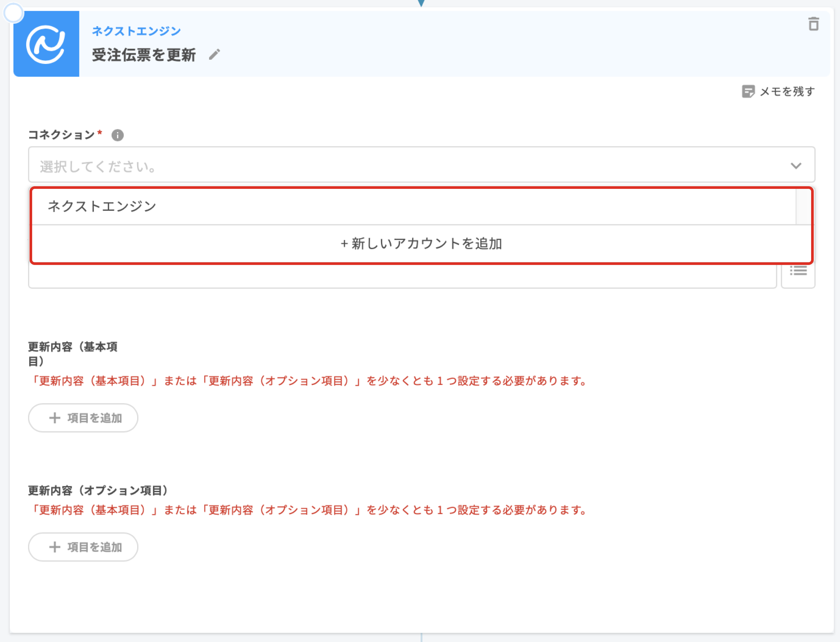Choose 新しいアカウントを追加 option
The image size is (840, 642).
(421, 244)
